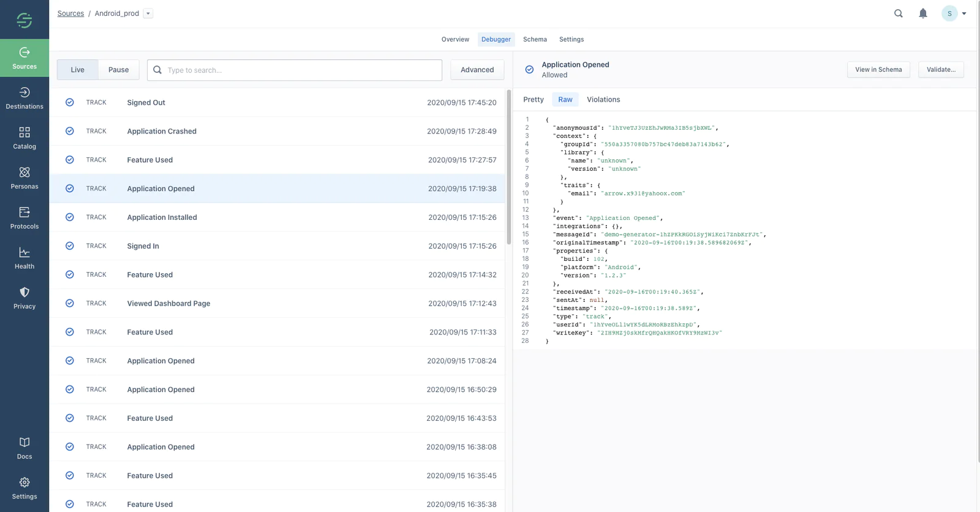The height and width of the screenshot is (512, 980).
Task: Select Application Opened at 17:08:24
Action: point(277,361)
